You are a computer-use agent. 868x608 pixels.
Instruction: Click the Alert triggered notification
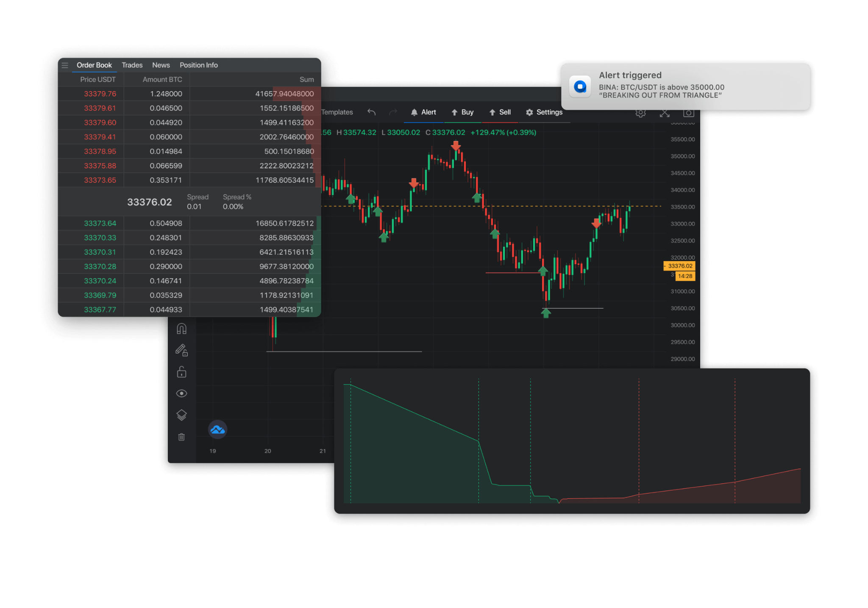coord(685,87)
